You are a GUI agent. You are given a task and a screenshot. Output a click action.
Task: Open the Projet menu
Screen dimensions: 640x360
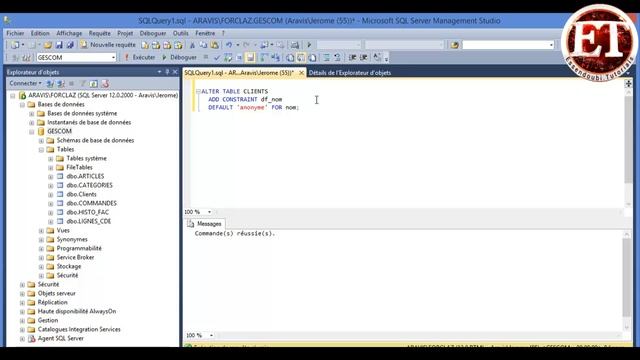[x=125, y=33]
